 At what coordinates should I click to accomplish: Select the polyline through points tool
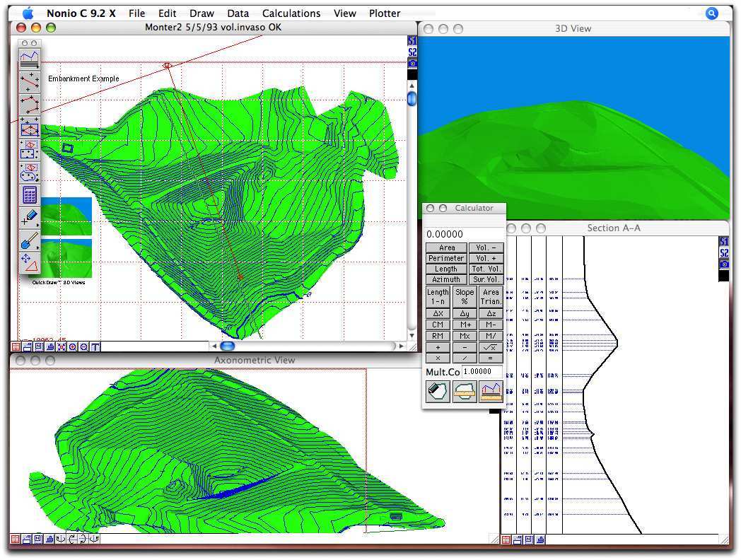coord(29,105)
